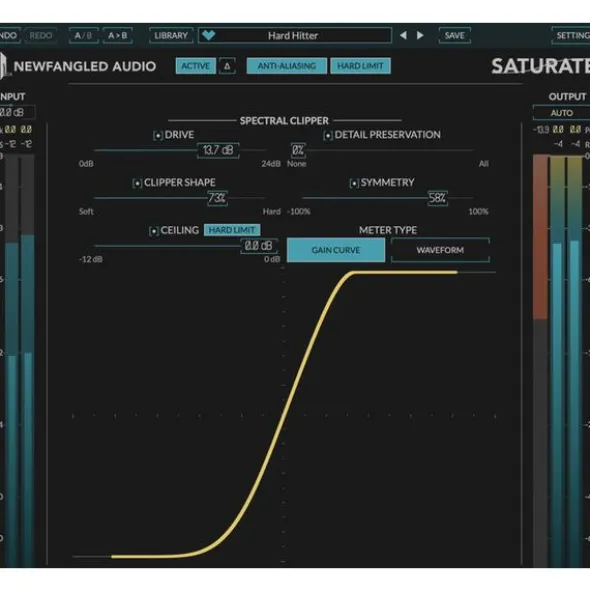Click the Redo button
This screenshot has width=590, height=591.
[x=41, y=35]
